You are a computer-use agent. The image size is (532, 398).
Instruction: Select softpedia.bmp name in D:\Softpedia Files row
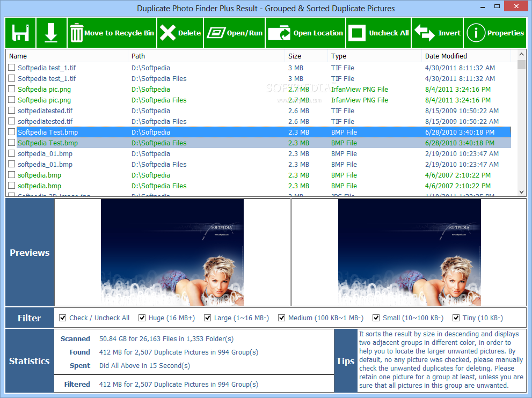39,186
